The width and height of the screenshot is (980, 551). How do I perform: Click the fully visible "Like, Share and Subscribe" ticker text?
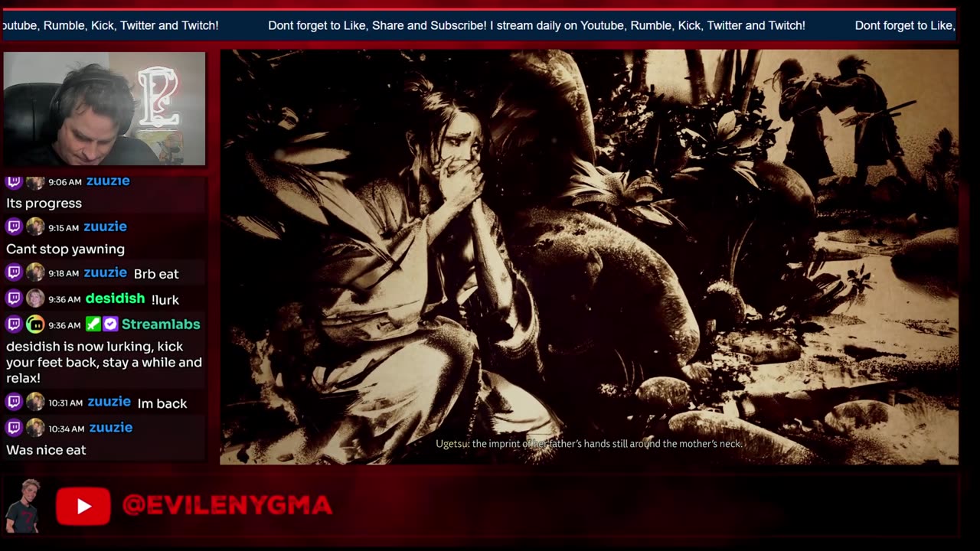pos(537,25)
